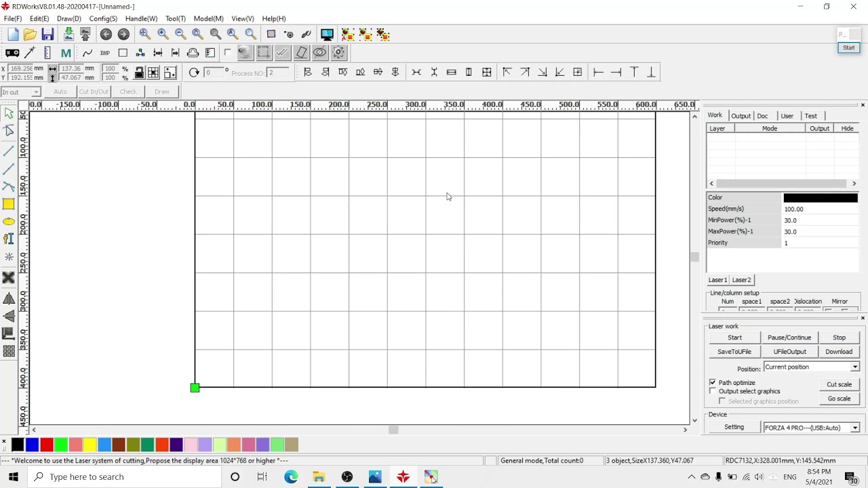Open File Explorer from the taskbar

319,477
